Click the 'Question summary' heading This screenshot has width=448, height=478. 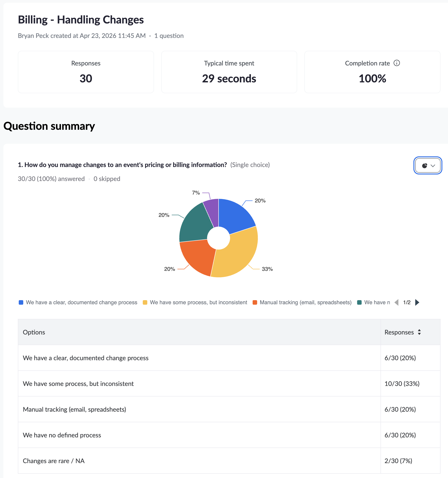49,126
